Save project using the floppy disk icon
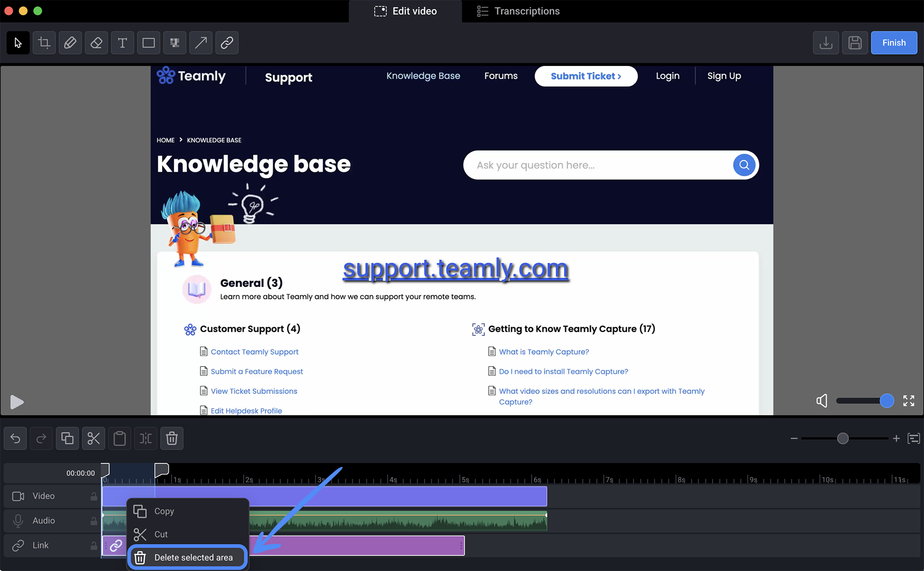 pos(855,43)
